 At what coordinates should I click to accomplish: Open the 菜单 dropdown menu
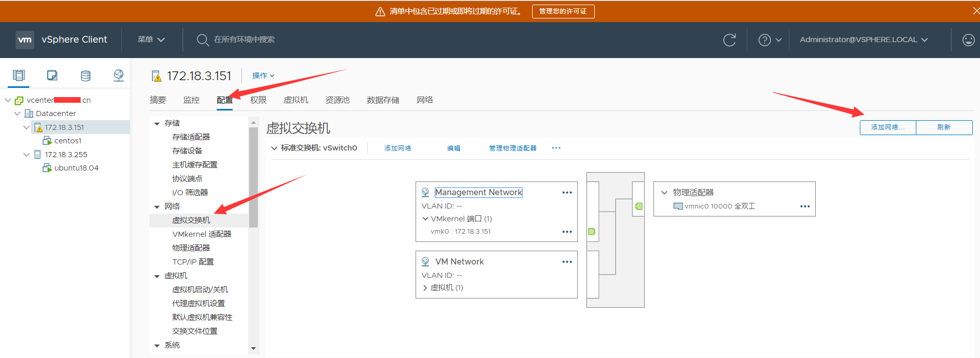coord(151,40)
